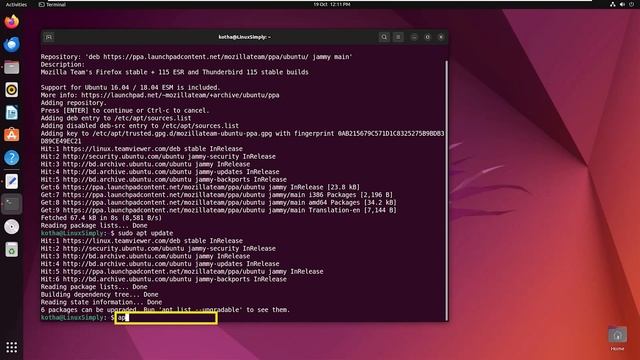Open Activities overview
The width and height of the screenshot is (640, 360).
16,4
